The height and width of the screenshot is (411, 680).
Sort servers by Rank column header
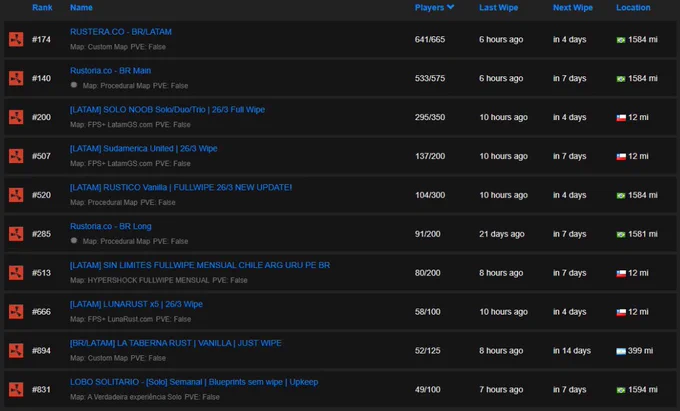[42, 7]
